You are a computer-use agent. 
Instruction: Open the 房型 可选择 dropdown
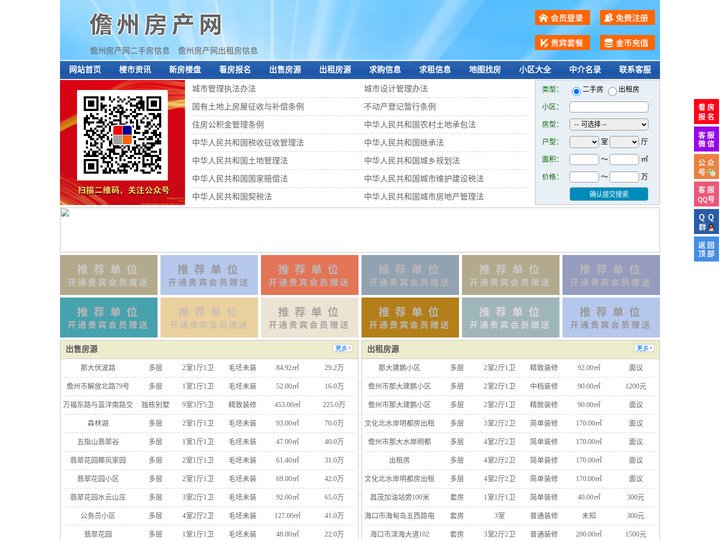(x=609, y=124)
